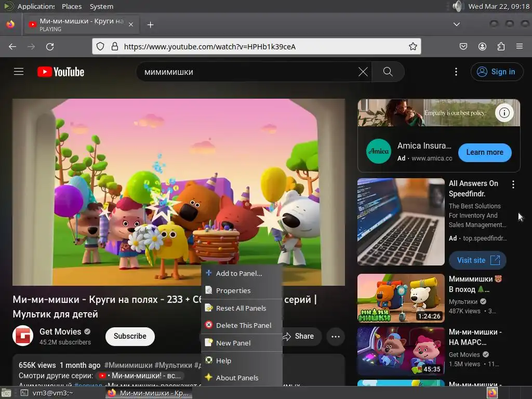
Task: Click the address bar URL field
Action: point(257,46)
